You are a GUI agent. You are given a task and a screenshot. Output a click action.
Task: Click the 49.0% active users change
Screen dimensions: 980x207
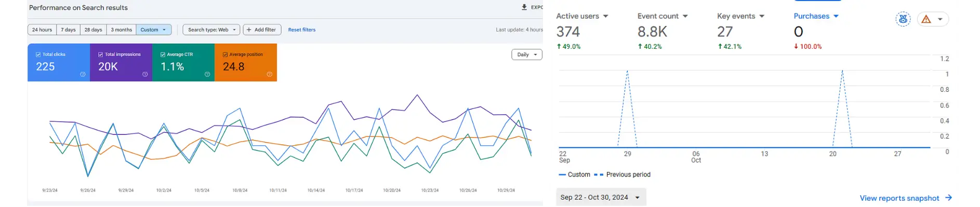568,47
